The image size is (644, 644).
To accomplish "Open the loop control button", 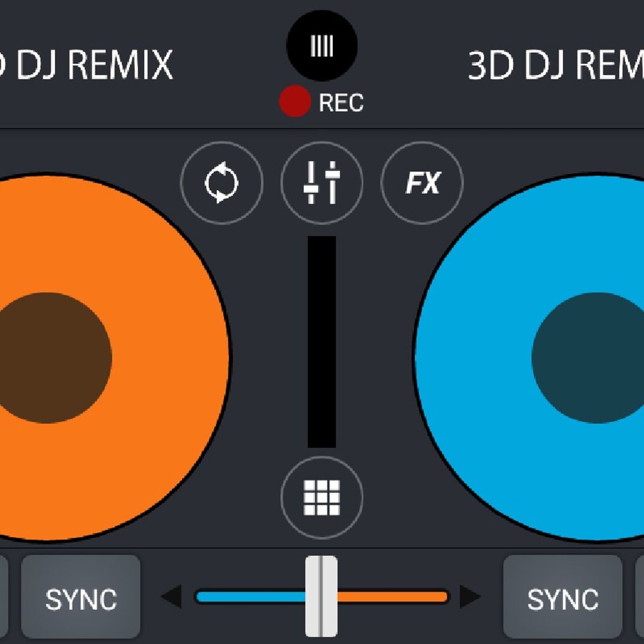I will coord(222,183).
